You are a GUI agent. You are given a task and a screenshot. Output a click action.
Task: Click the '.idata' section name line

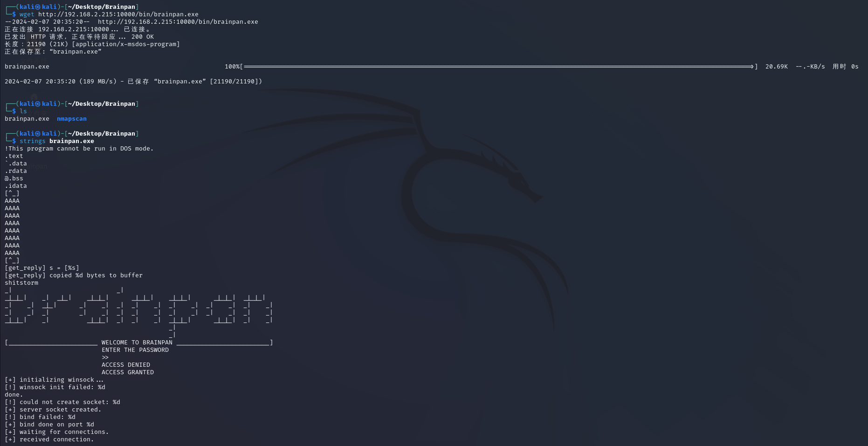point(16,186)
